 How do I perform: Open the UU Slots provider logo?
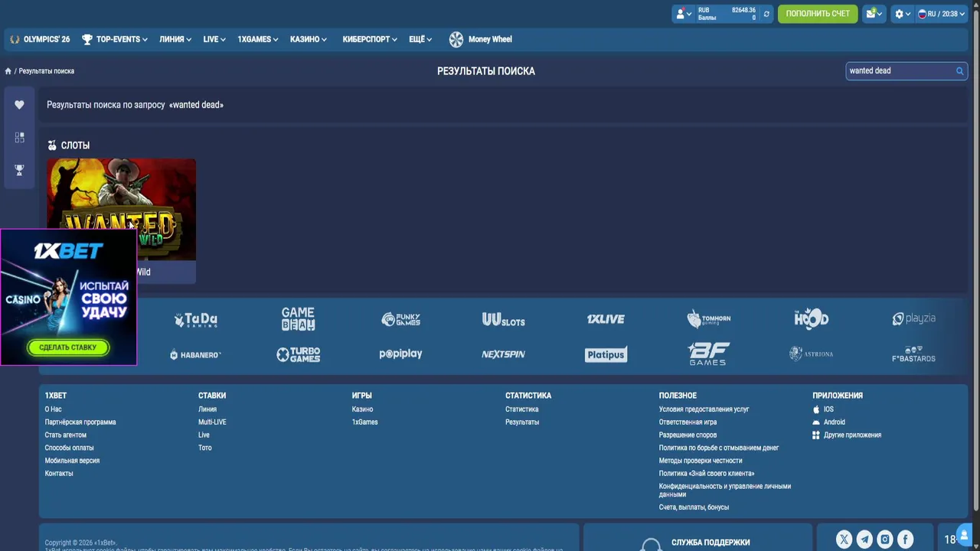[503, 320]
